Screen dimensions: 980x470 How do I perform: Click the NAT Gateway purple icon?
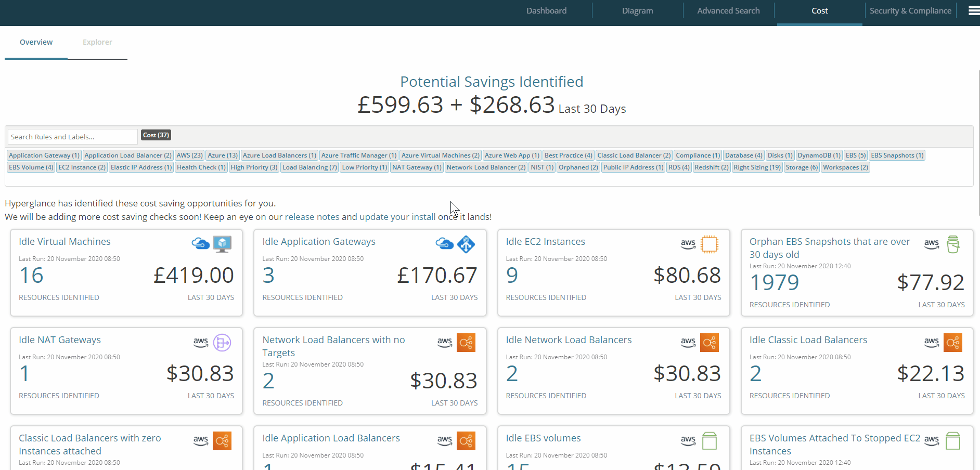(x=222, y=343)
